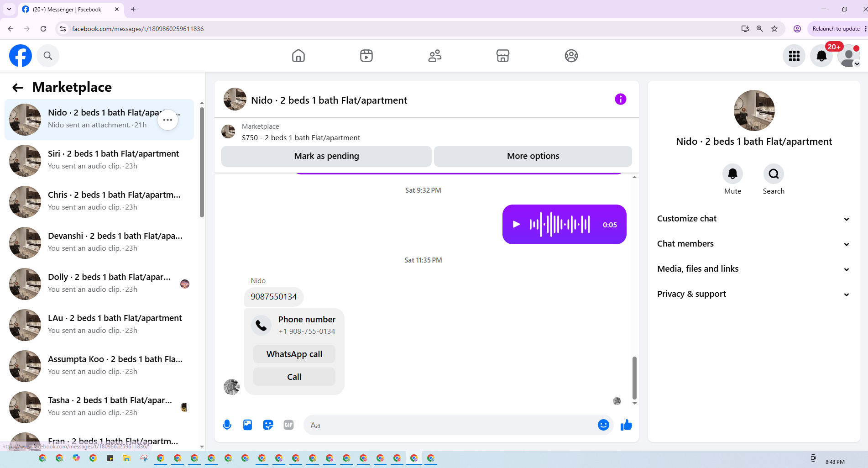Play the 0:05 audio clip
Viewport: 868px width, 468px height.
[x=516, y=224]
